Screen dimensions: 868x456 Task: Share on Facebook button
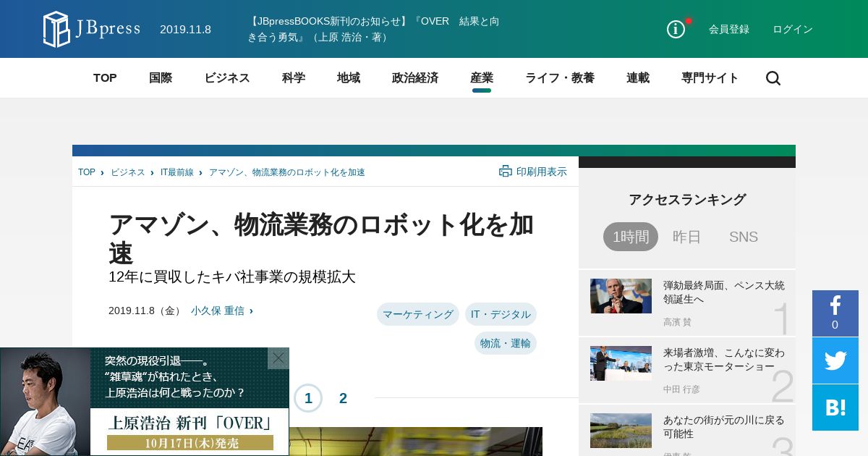[835, 313]
